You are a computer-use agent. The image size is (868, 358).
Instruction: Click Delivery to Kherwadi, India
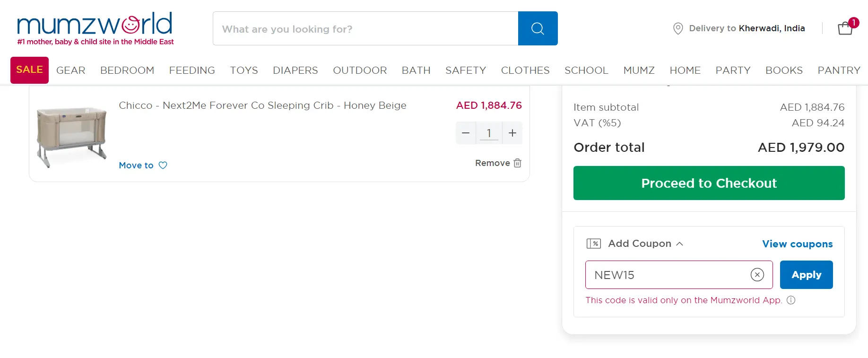coord(746,28)
